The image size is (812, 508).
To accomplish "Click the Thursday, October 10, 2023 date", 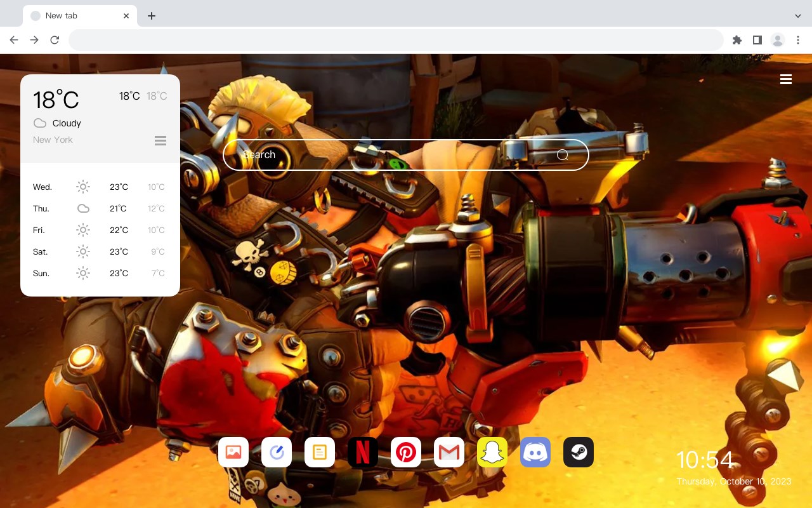I will tap(734, 481).
